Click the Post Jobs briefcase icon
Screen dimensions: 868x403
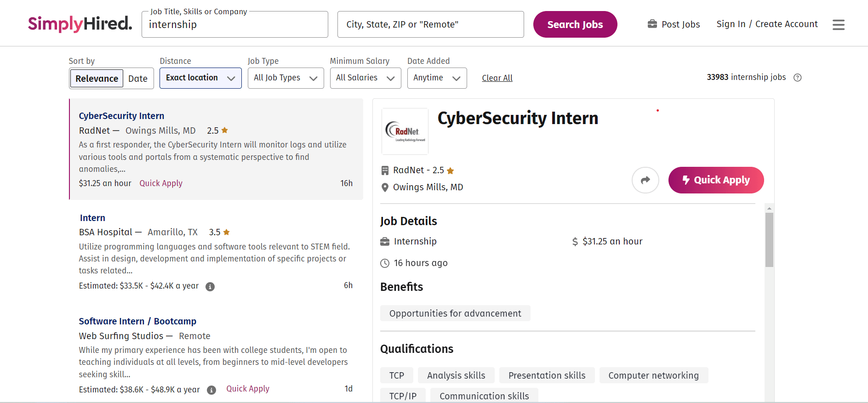(652, 24)
